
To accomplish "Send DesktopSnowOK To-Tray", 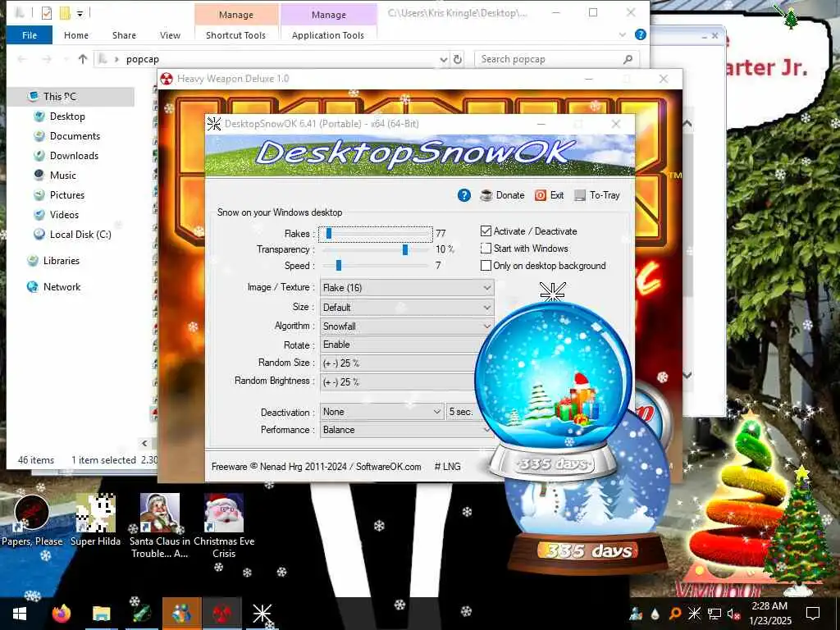I will coord(597,195).
